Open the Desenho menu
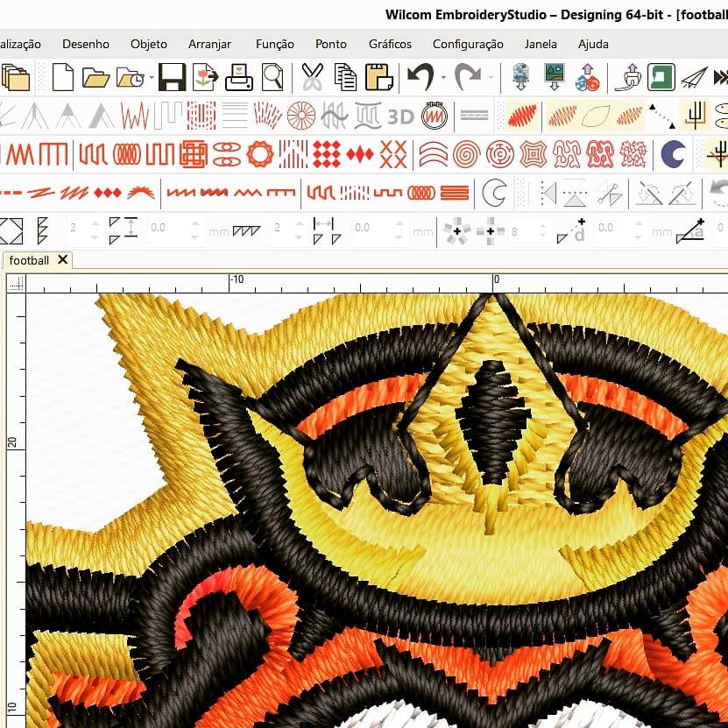 (86, 44)
